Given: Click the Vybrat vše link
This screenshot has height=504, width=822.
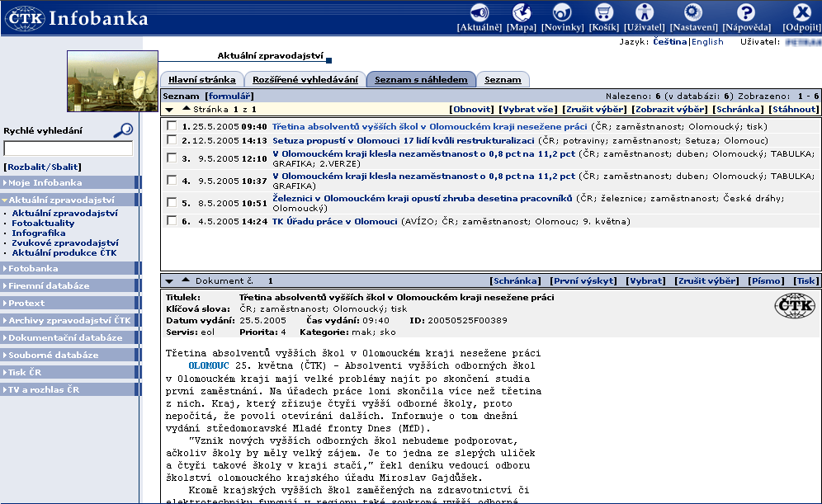Looking at the screenshot, I should (x=528, y=109).
